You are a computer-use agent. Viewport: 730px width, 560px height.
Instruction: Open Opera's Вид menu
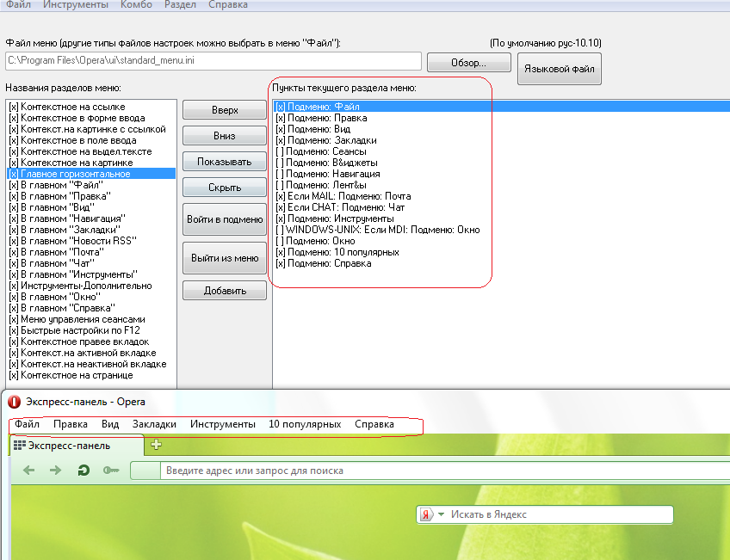(x=110, y=424)
